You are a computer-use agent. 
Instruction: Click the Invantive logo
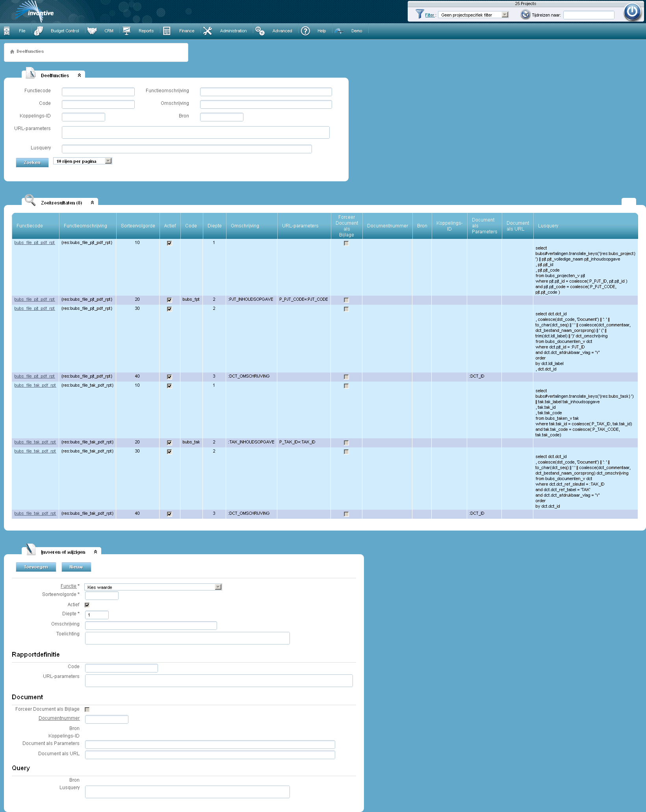(x=33, y=12)
